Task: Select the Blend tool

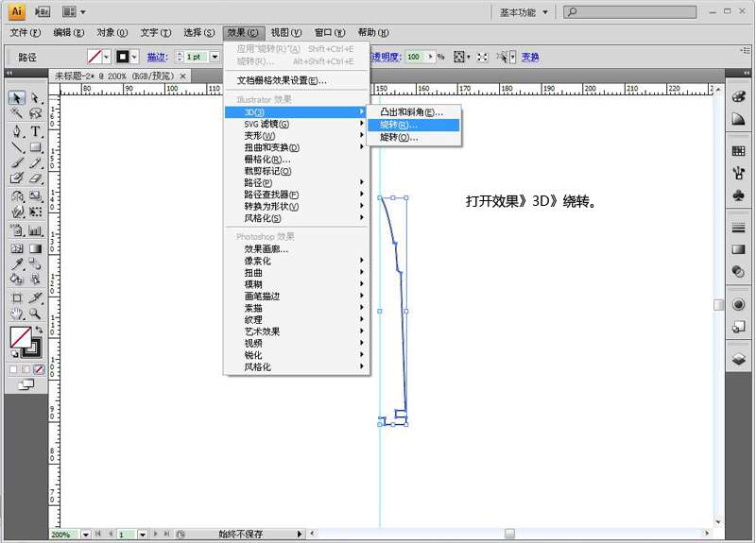Action: 35,263
